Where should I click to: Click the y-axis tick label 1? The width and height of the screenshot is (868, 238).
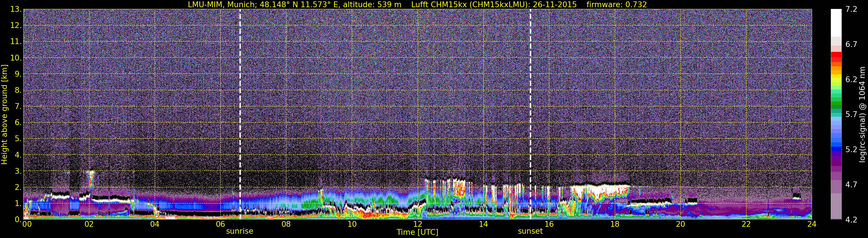tap(18, 204)
